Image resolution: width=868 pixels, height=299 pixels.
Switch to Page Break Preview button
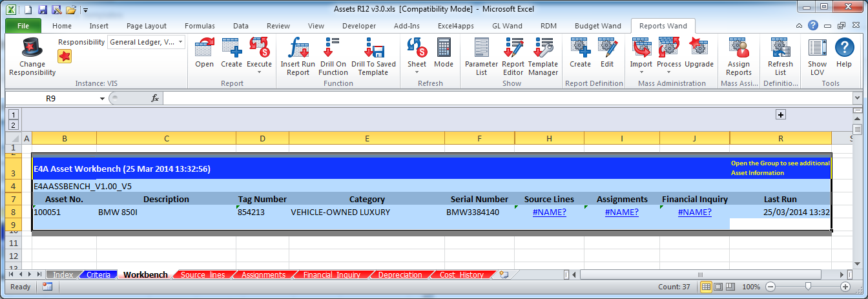pyautogui.click(x=730, y=287)
